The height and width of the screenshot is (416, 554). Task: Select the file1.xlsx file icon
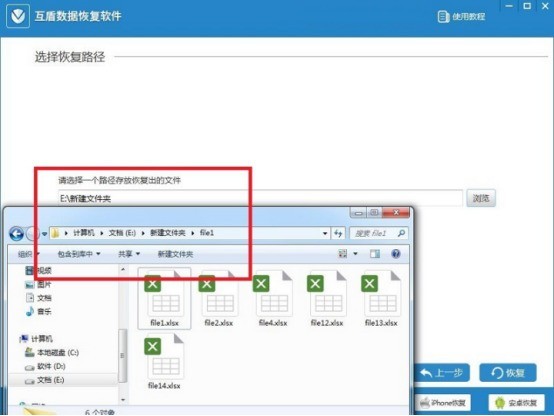[164, 299]
